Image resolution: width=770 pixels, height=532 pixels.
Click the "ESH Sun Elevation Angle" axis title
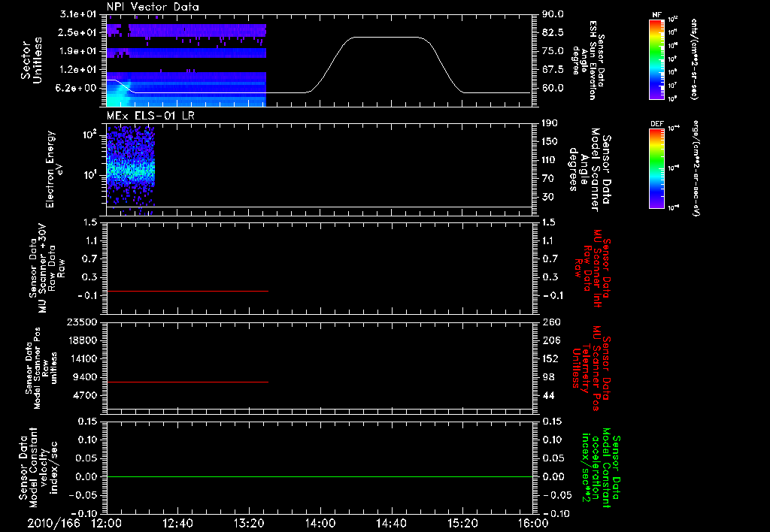pos(588,60)
